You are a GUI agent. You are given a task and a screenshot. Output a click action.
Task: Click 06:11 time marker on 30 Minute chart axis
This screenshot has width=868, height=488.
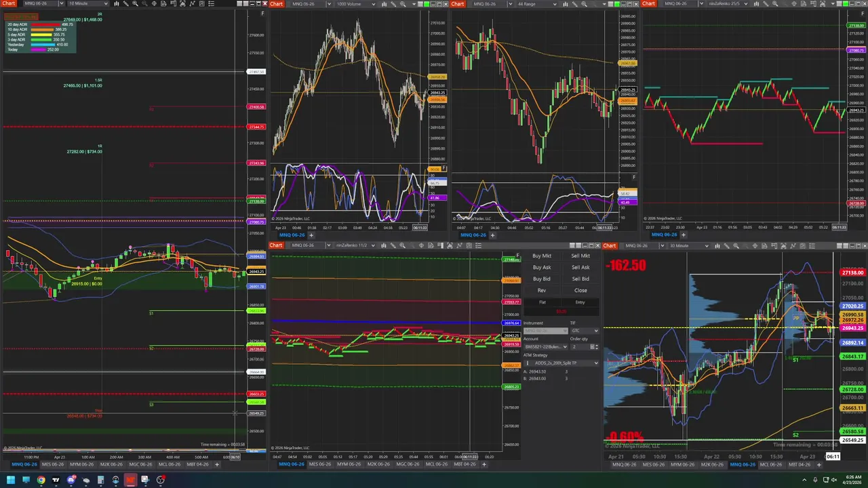833,456
